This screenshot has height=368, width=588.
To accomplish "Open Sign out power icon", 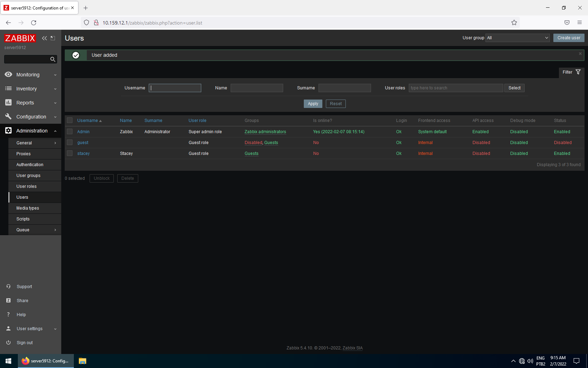I will click(8, 342).
